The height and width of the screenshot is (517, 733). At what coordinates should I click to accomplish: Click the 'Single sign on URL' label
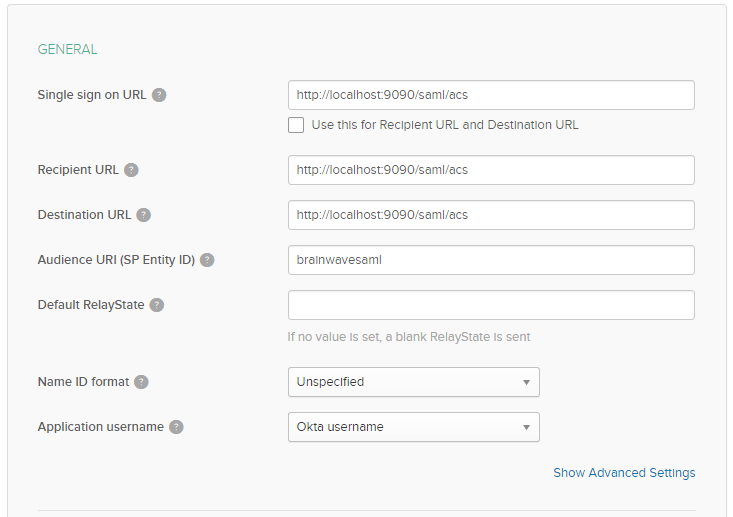(92, 95)
